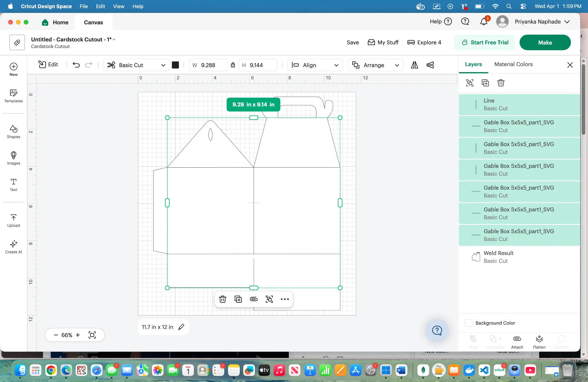Toggle the aspect ratio lock

tap(233, 65)
